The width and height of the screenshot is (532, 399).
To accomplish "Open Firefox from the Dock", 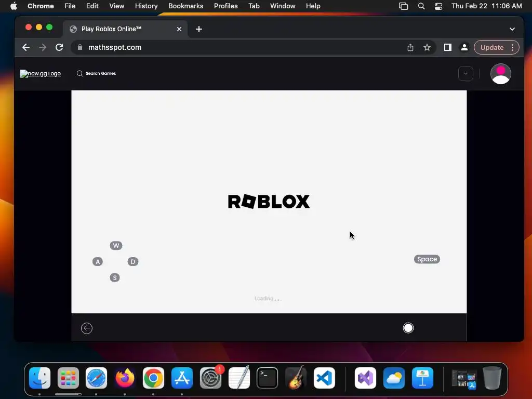I will click(125, 378).
